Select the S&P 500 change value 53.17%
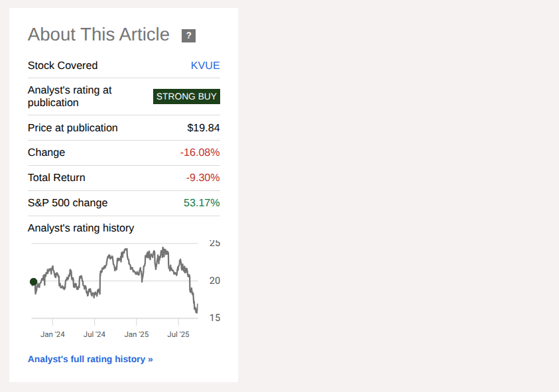 (x=202, y=202)
